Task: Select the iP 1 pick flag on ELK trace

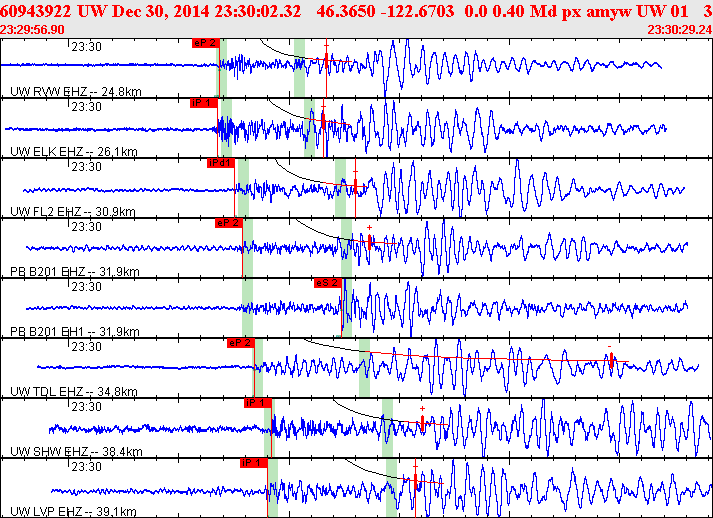Action: 204,103
